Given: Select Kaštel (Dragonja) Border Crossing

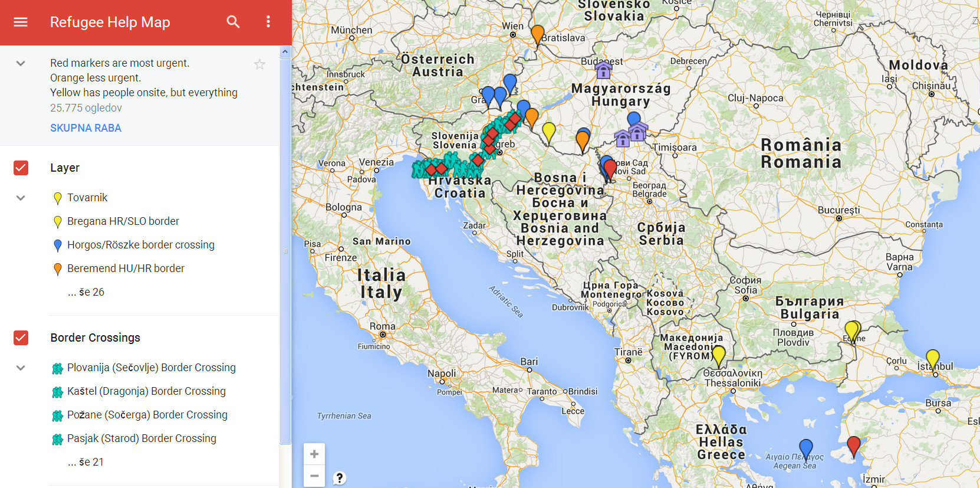Looking at the screenshot, I should click(146, 391).
